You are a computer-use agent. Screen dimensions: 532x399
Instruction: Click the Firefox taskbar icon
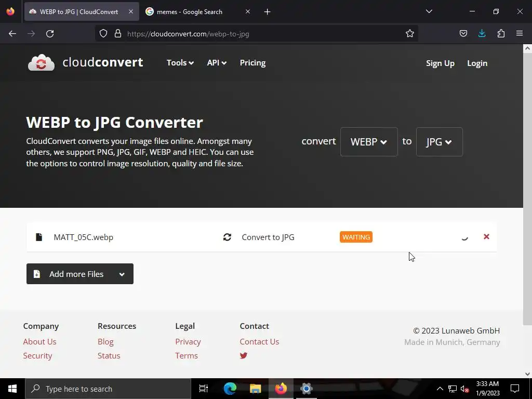point(281,389)
